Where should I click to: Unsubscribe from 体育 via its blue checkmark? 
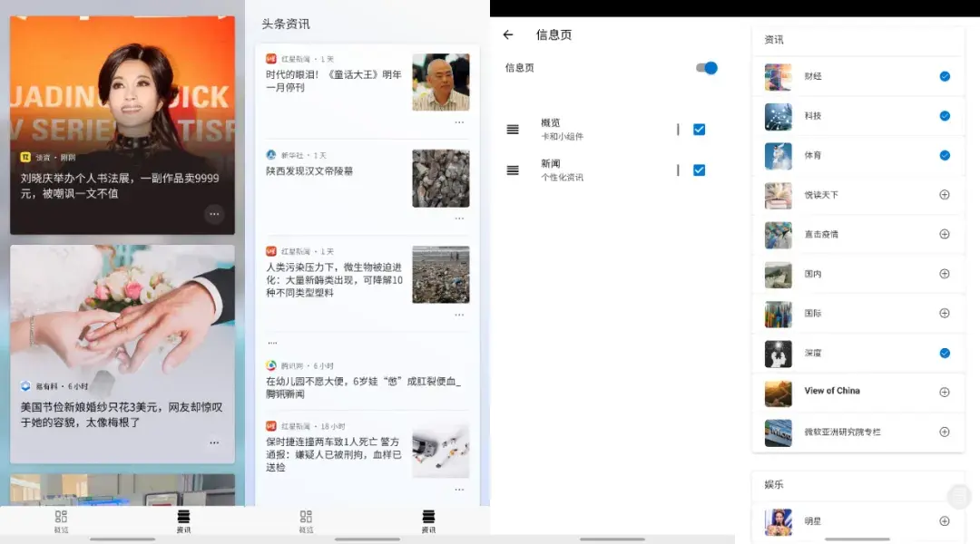coord(945,155)
